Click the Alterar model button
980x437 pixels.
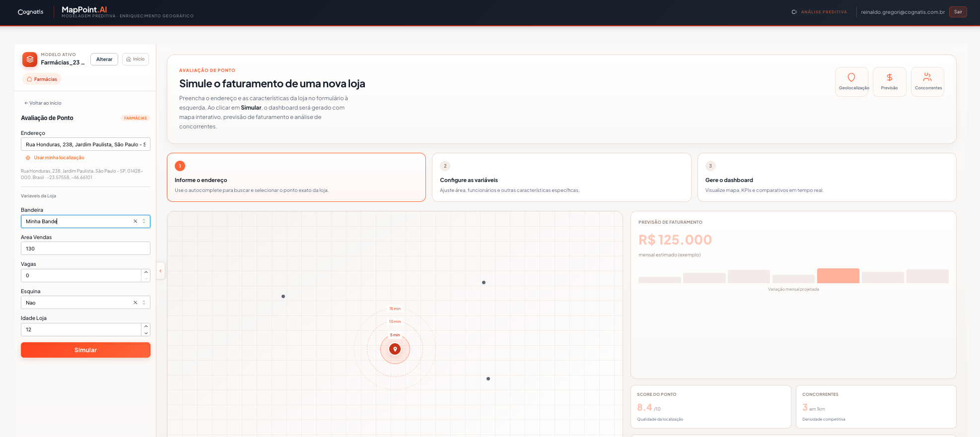pos(104,60)
